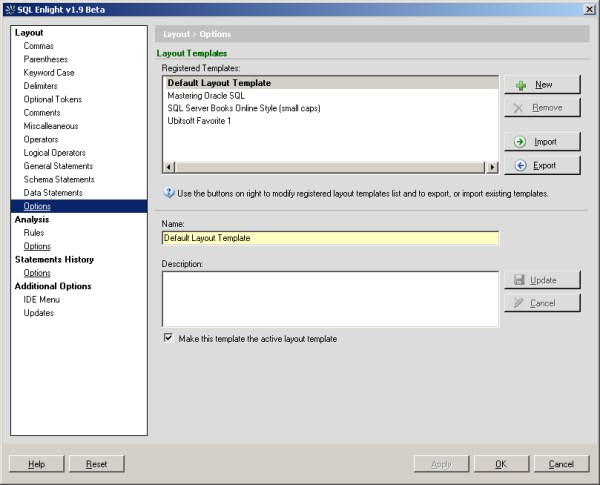Click the bottom Cancel button
The height and width of the screenshot is (485, 600).
coord(561,464)
